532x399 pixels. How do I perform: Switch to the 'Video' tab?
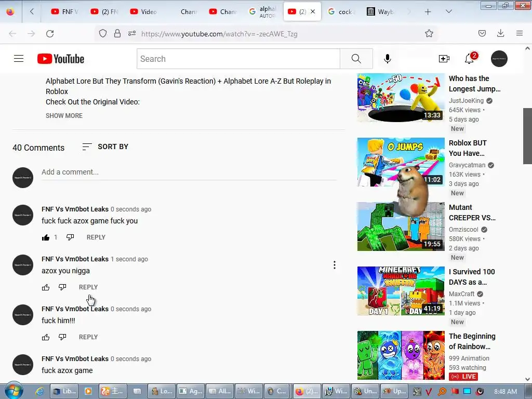tap(144, 11)
